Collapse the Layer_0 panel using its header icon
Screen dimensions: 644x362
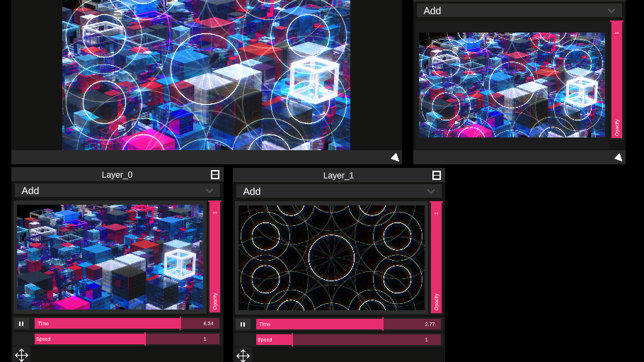point(215,175)
